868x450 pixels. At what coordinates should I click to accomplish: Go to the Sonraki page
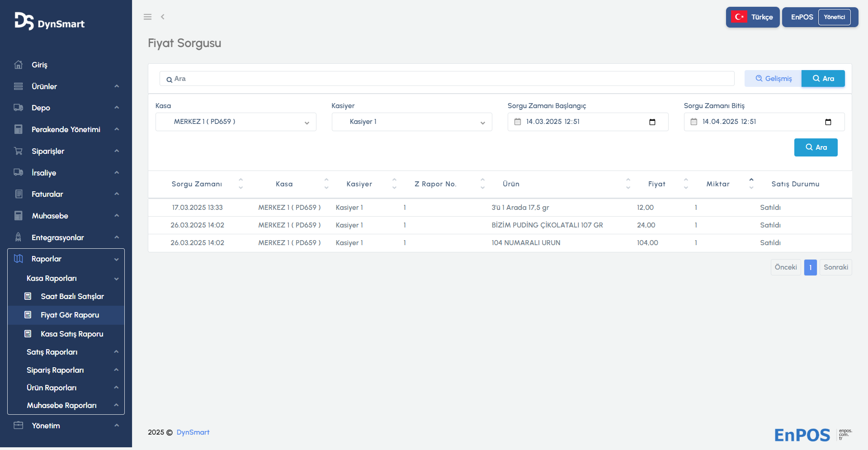[835, 267]
